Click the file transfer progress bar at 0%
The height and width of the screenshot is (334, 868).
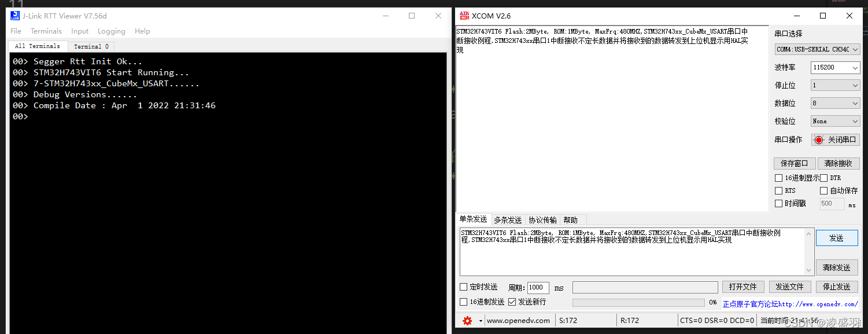point(638,303)
